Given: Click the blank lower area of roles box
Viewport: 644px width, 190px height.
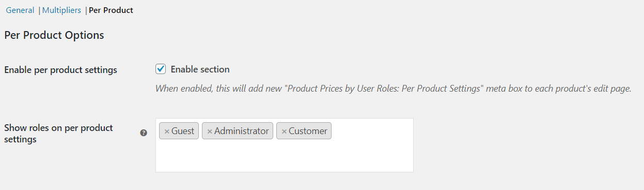Looking at the screenshot, I should point(284,157).
